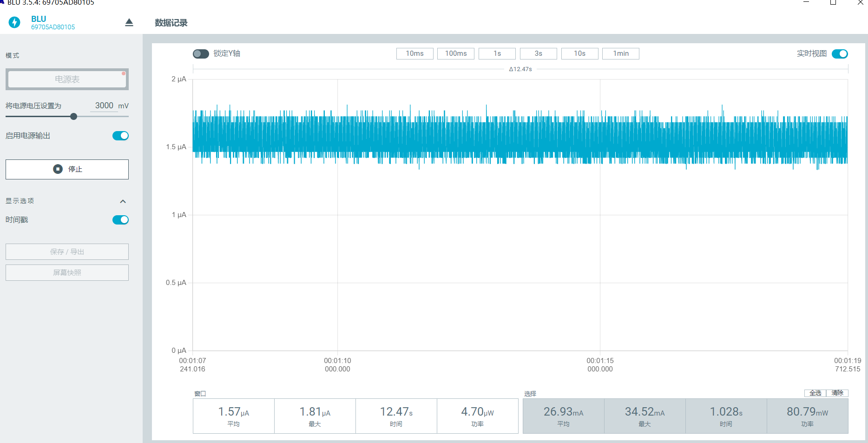Screen dimensions: 868x443
Task: Click the 1.81 µA window maximum value
Action: (315, 412)
